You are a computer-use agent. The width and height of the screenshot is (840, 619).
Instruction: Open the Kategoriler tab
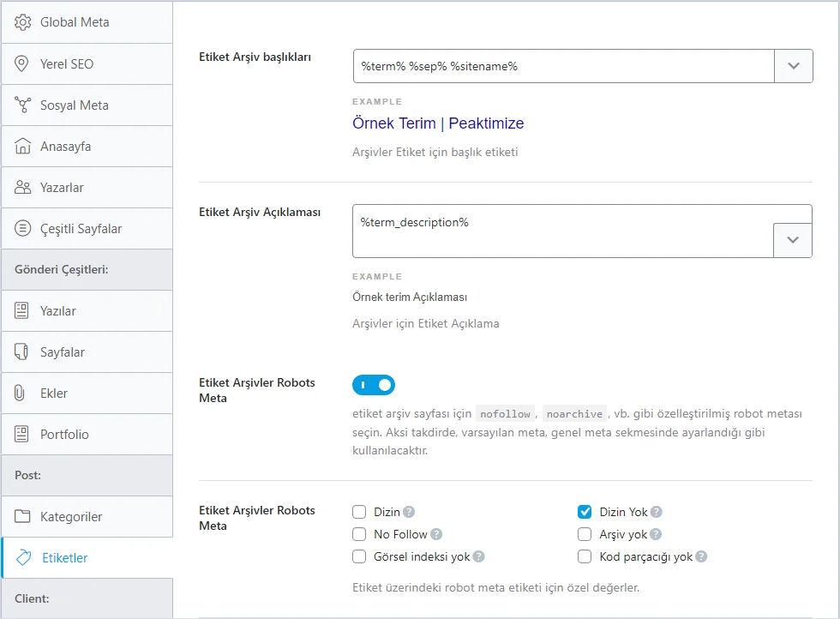[x=87, y=517]
